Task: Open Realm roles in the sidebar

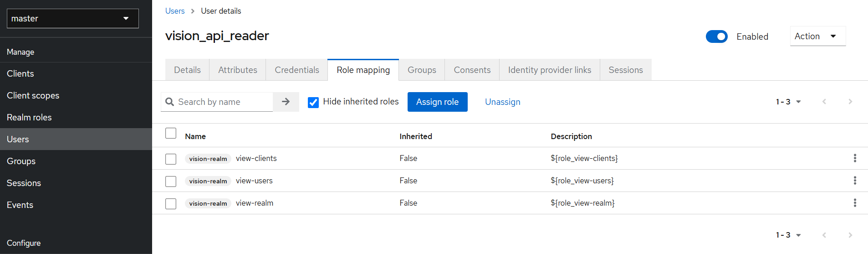Action: click(29, 117)
